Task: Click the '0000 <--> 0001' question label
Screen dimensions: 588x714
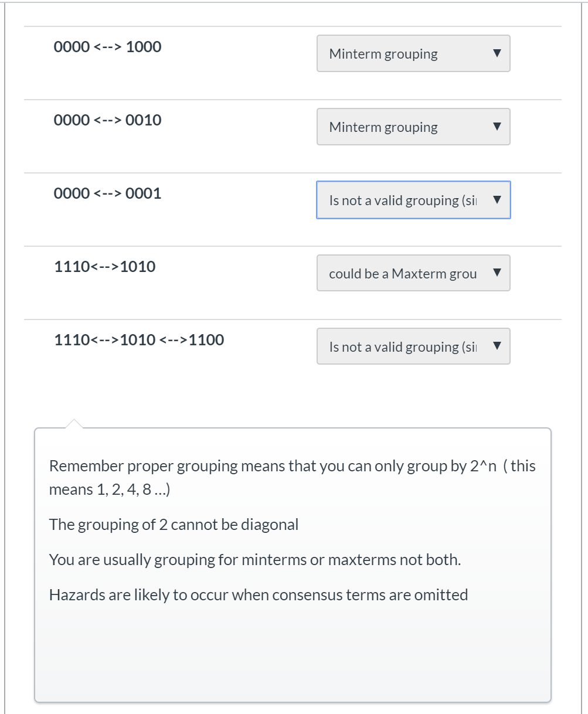Action: (x=107, y=193)
